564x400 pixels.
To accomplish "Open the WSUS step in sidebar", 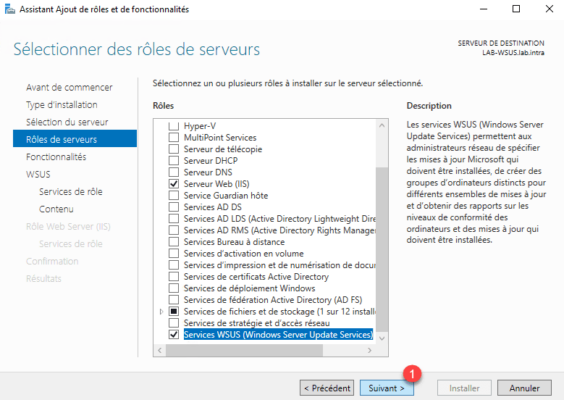I will coord(38,174).
